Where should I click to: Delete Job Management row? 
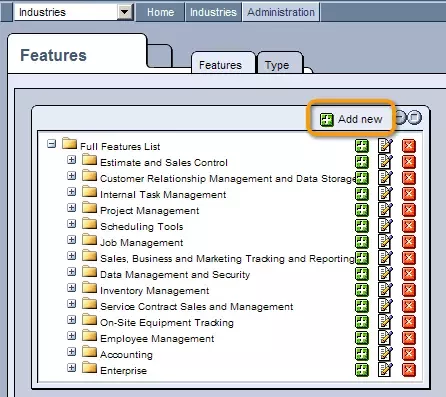pos(409,242)
